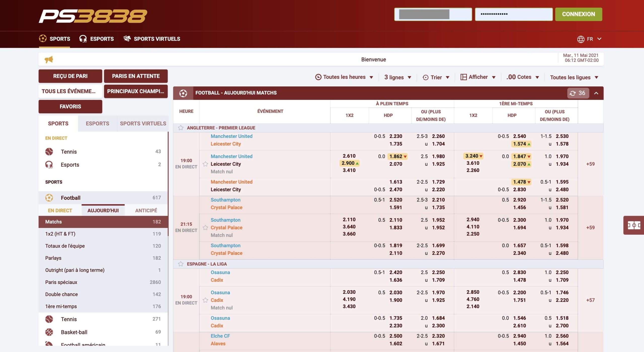Click Principaux championnats button

[x=136, y=91]
